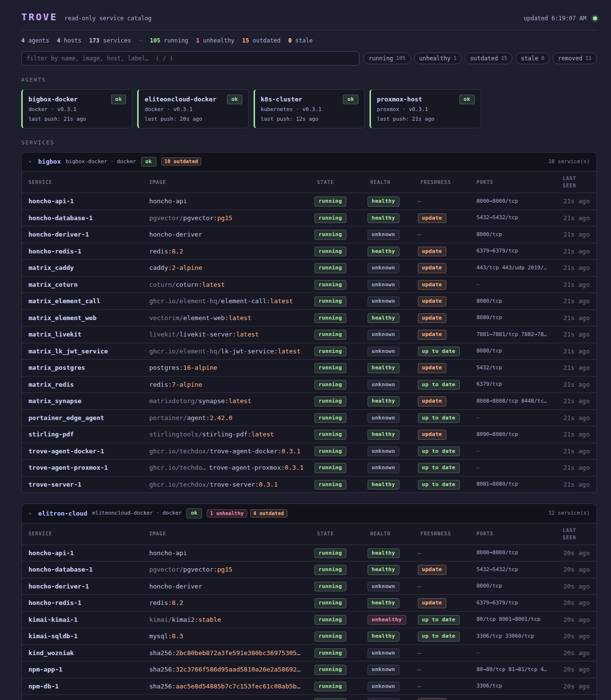Click the 18 service(s) count label

click(568, 162)
